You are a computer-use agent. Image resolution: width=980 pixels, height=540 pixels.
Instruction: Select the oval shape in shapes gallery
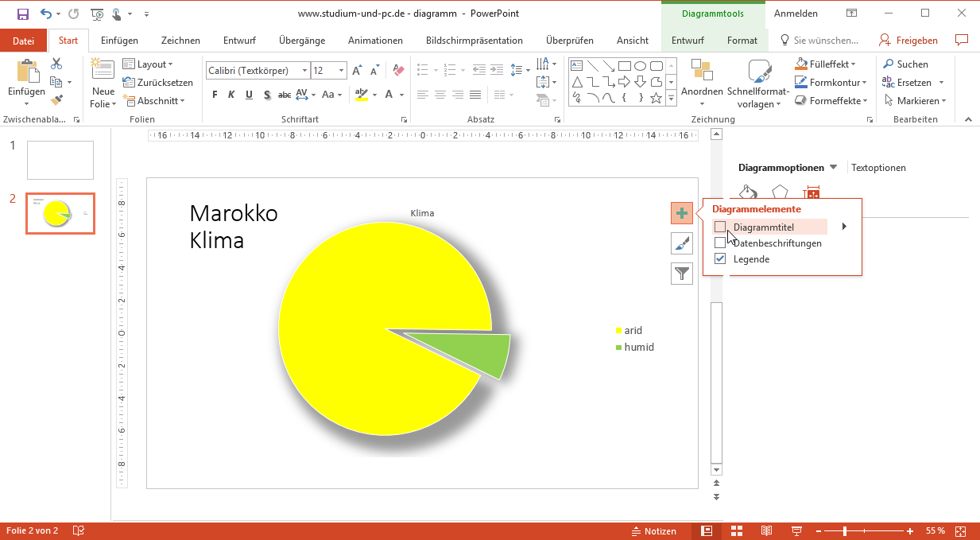point(640,65)
